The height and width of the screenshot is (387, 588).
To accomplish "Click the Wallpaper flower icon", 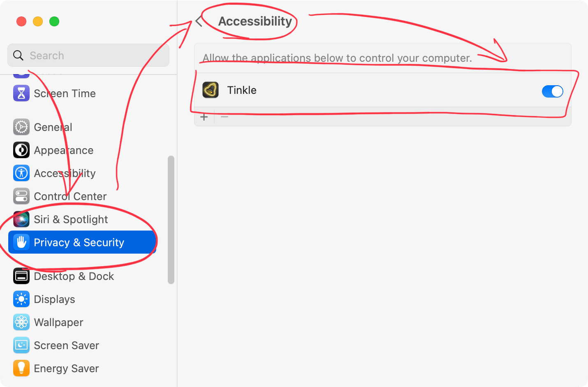I will pyautogui.click(x=21, y=322).
